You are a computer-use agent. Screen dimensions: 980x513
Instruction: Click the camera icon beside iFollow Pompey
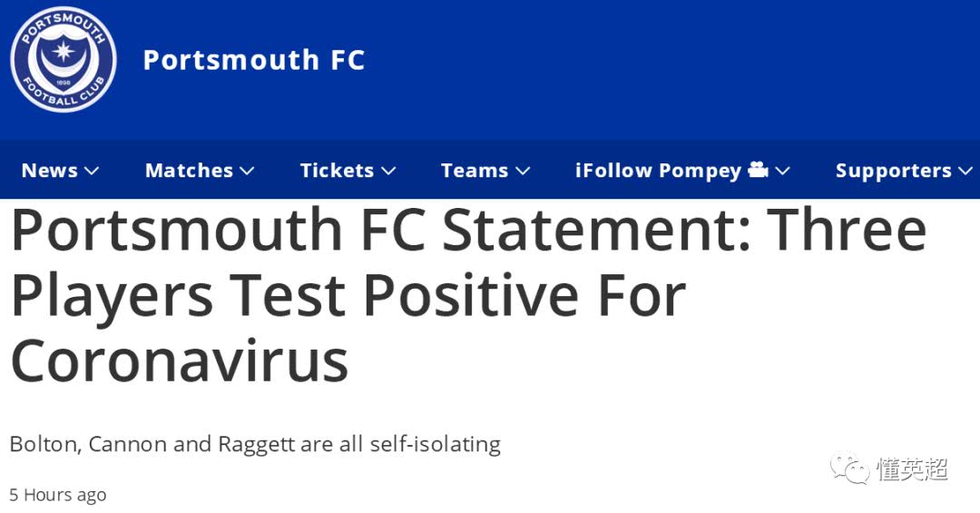758,170
